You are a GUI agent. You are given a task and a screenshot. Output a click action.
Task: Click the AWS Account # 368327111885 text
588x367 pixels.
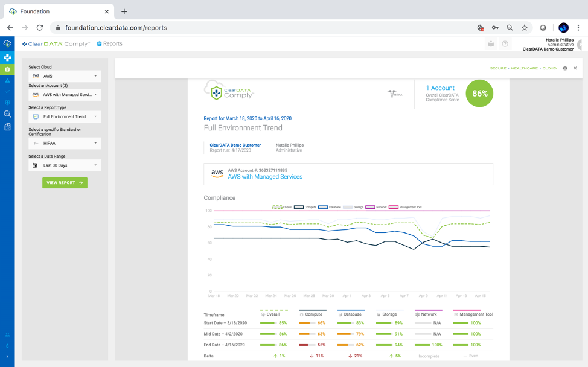click(258, 171)
